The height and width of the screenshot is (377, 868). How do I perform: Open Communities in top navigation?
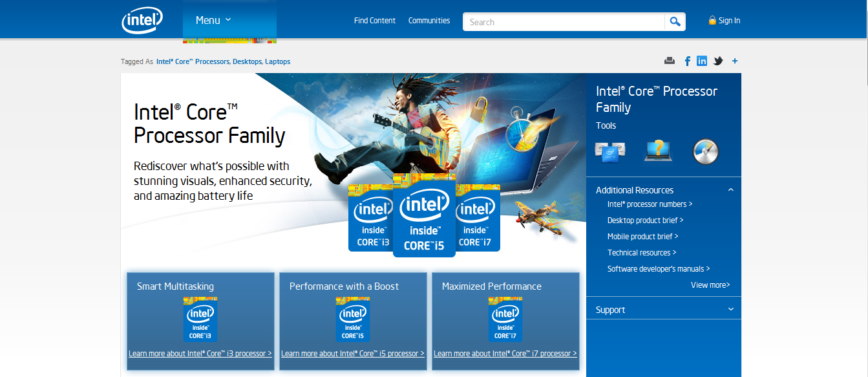coord(429,21)
